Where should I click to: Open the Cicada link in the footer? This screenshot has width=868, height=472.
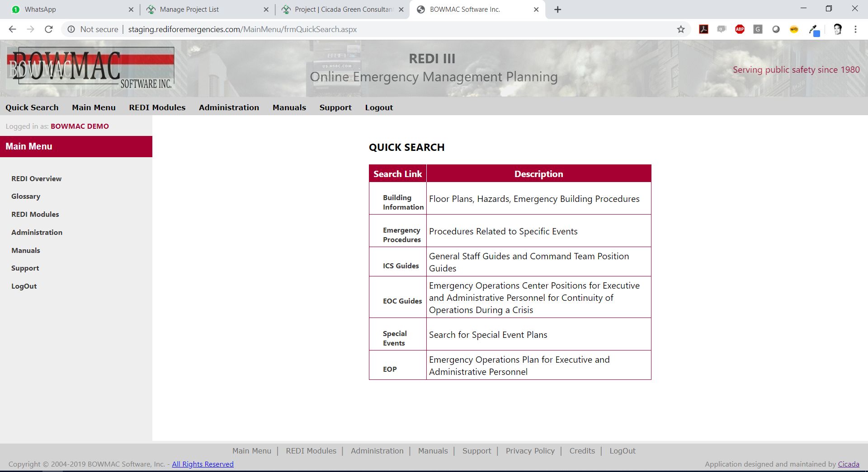(849, 464)
